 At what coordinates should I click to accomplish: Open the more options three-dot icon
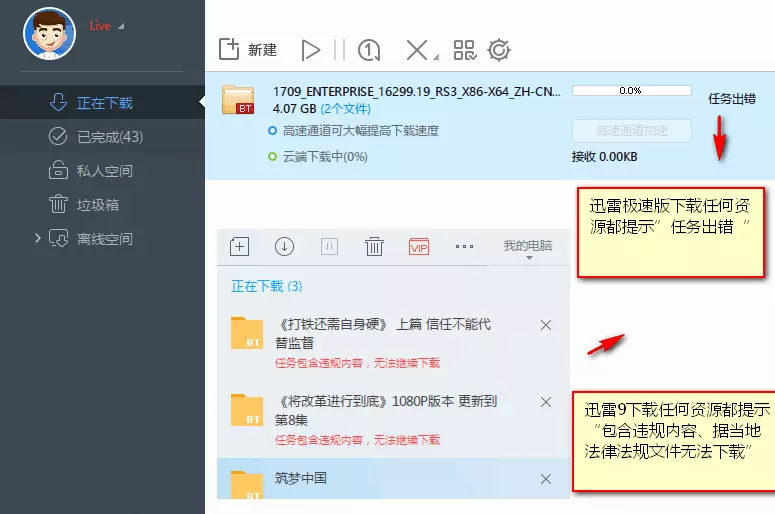tap(464, 246)
